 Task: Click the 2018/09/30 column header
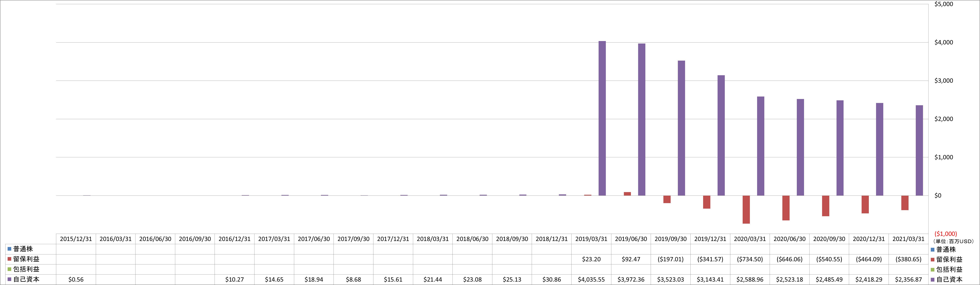point(512,239)
